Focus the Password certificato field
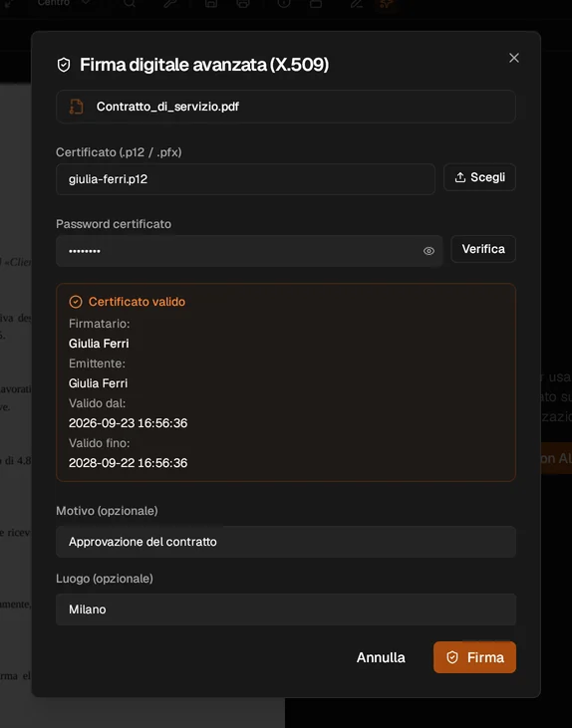Viewport: 572px width, 728px height. (x=249, y=251)
